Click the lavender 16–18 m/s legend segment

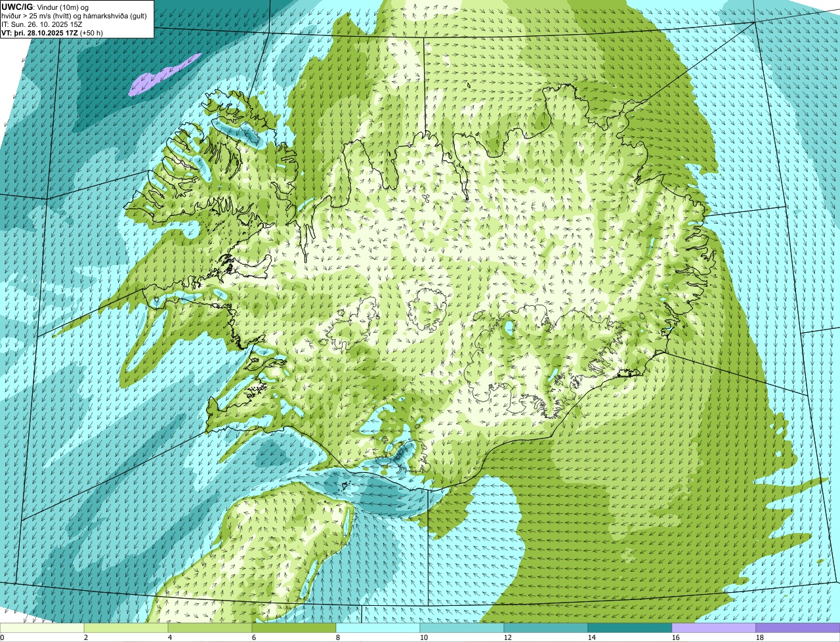(x=714, y=628)
